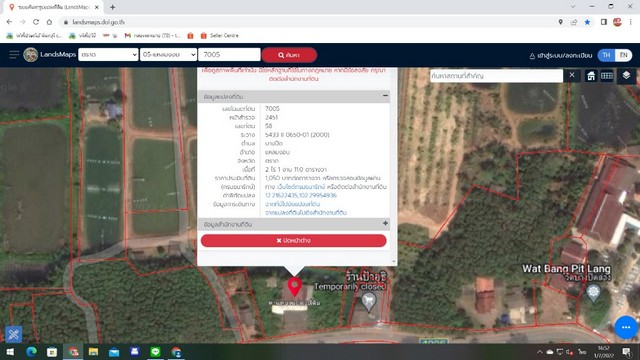This screenshot has width=640, height=360.
Task: Close the popup with red button
Action: point(293,240)
